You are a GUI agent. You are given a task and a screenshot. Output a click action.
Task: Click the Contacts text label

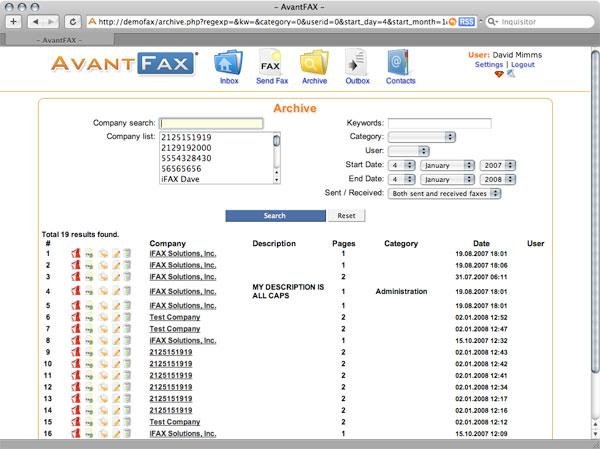400,81
